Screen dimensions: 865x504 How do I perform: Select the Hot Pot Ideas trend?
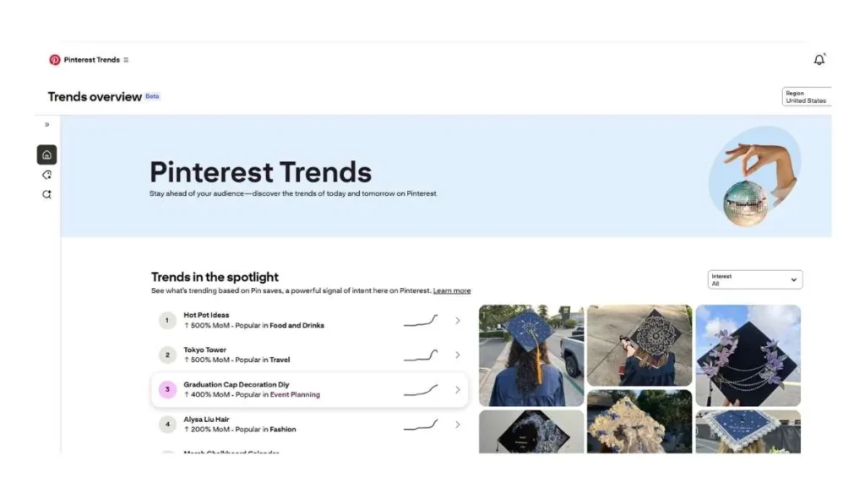(x=207, y=316)
